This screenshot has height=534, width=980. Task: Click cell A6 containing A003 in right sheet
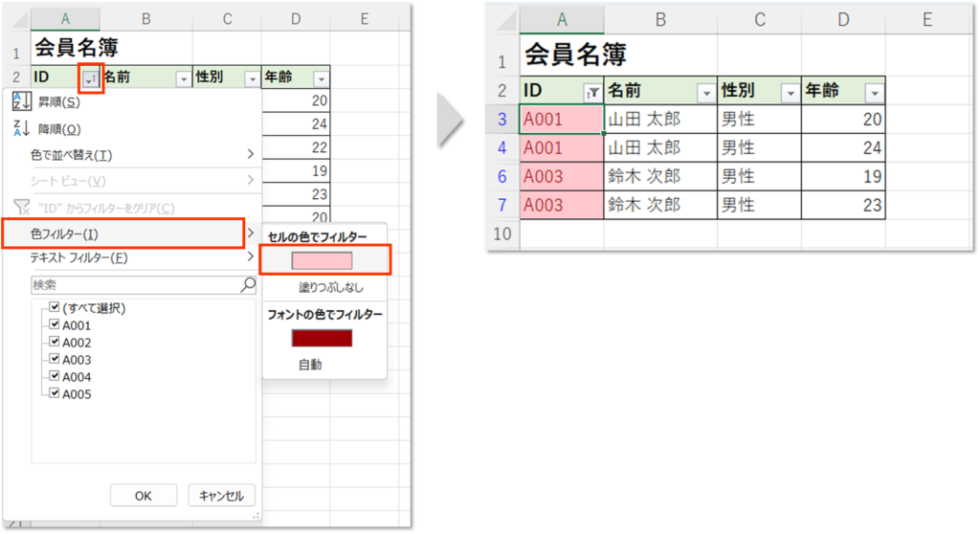[x=562, y=176]
